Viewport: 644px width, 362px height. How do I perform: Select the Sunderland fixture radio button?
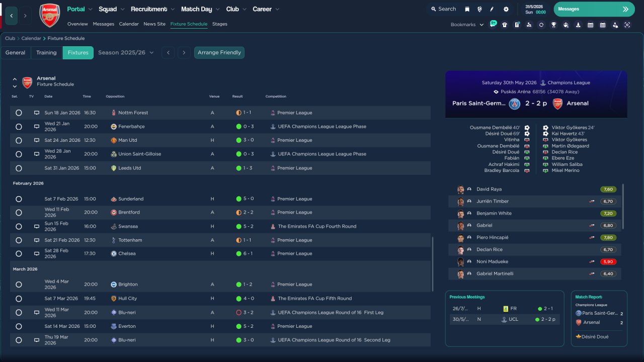pos(19,199)
